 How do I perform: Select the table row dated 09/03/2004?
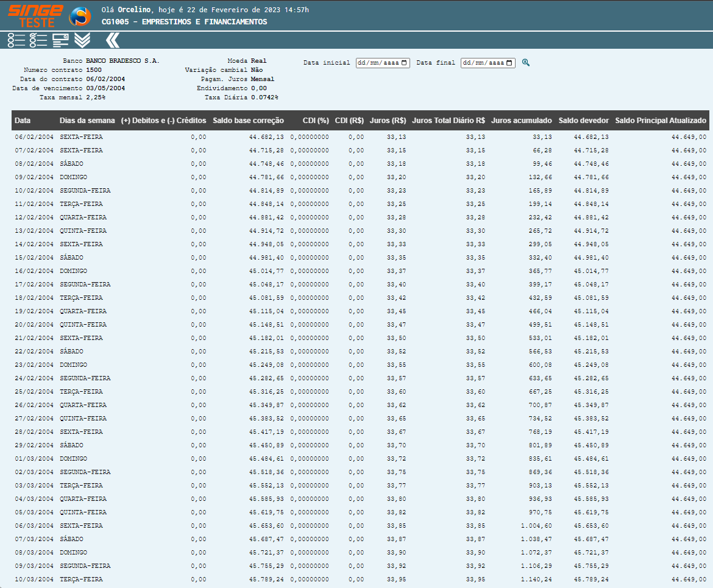click(360, 566)
